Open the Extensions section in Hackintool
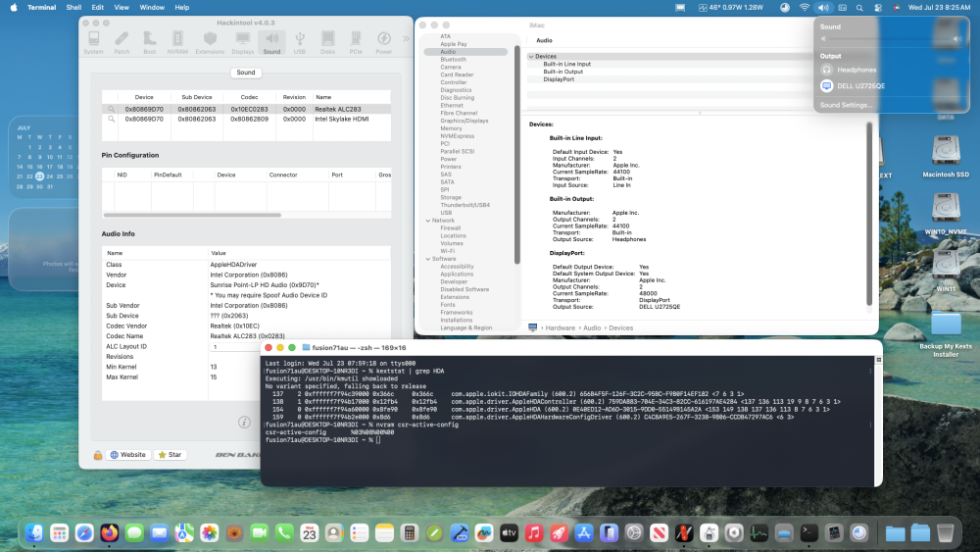The width and height of the screenshot is (980, 552). tap(210, 42)
